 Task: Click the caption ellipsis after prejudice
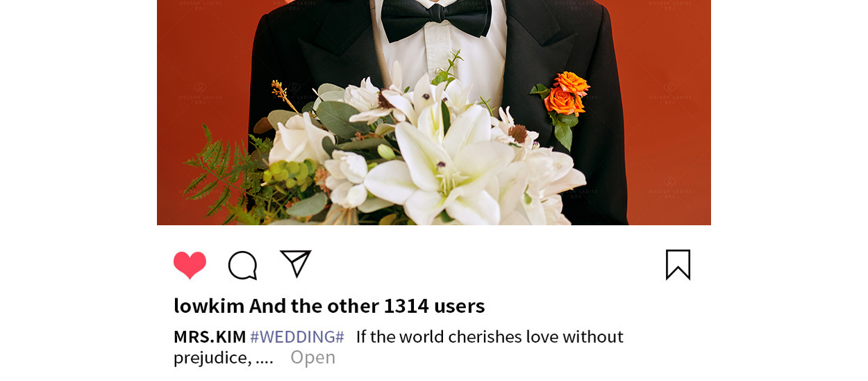(265, 360)
